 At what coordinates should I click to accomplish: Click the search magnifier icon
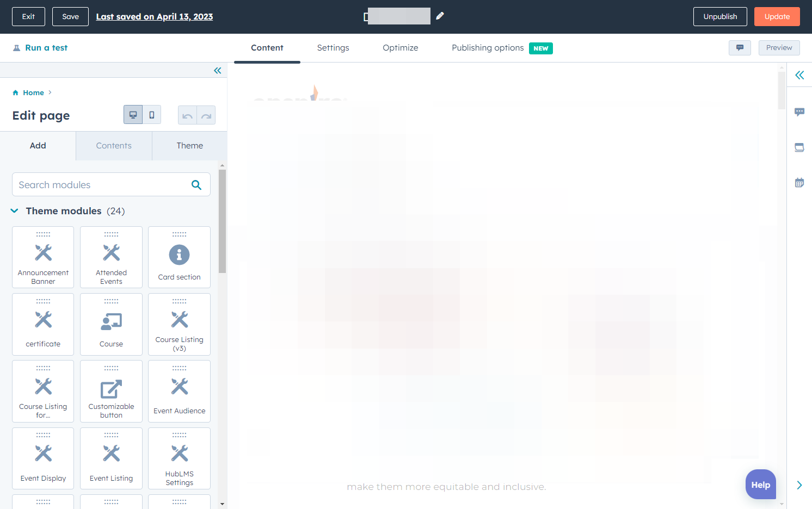tap(196, 185)
